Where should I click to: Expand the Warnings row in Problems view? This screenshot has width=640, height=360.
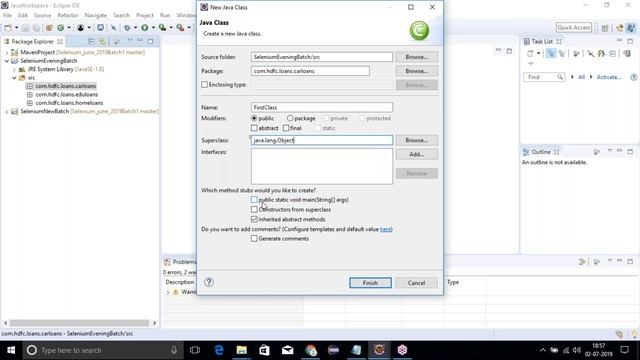click(x=167, y=292)
